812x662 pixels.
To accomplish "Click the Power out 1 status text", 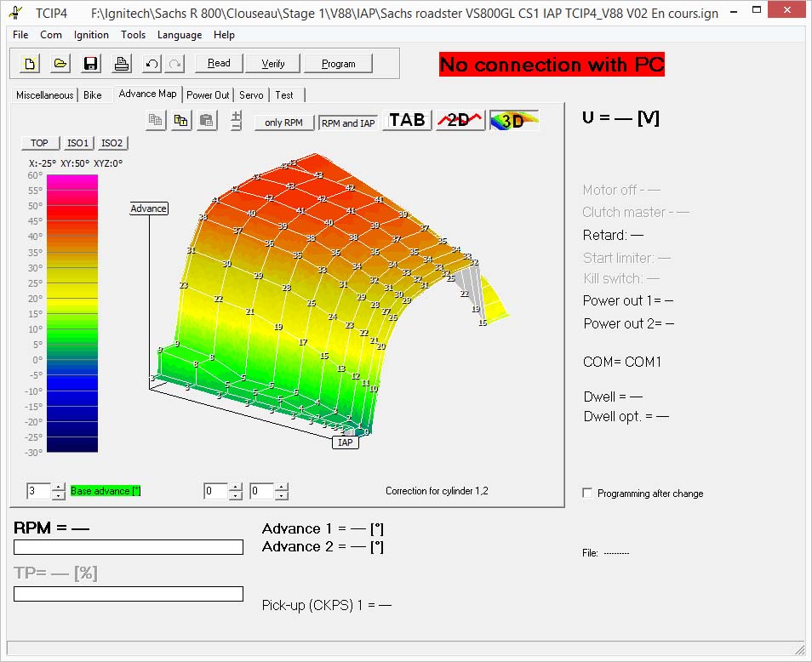I will pyautogui.click(x=628, y=300).
